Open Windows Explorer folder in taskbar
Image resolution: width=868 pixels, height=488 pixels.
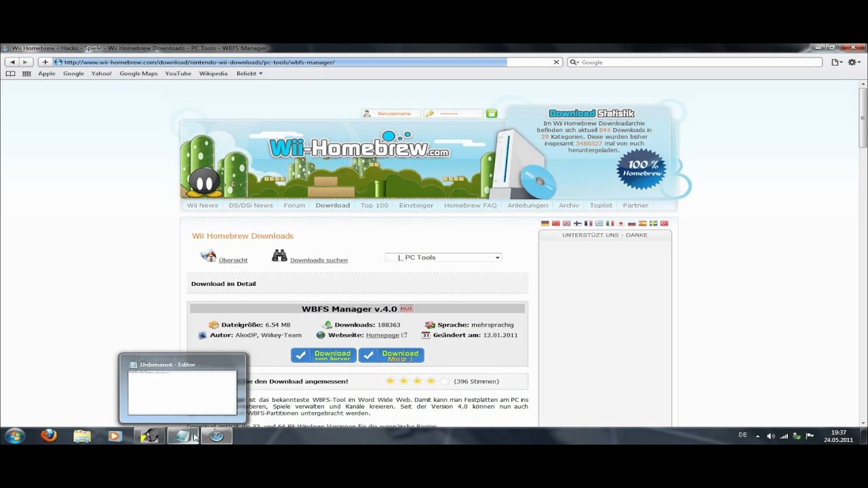[x=82, y=436]
